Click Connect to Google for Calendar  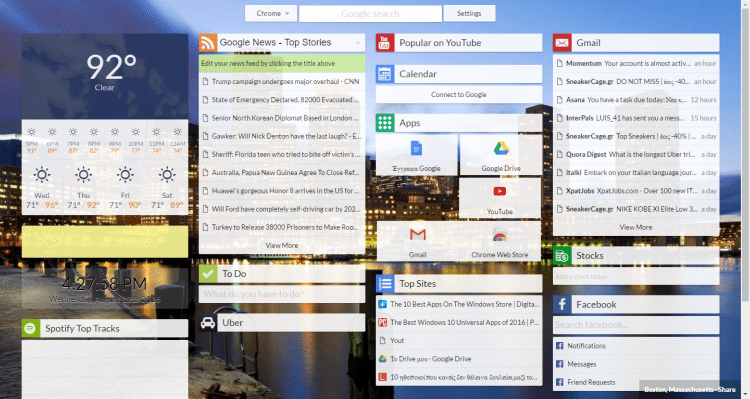[x=459, y=95]
